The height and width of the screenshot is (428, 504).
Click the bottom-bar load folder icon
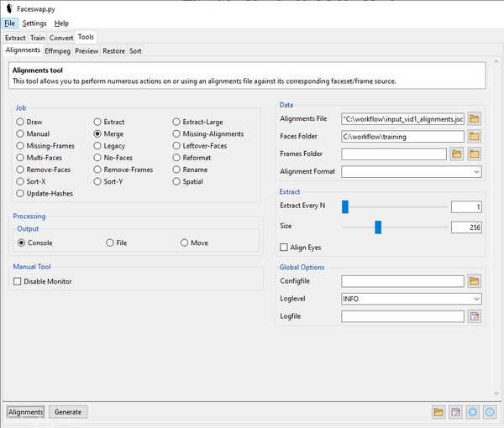(x=438, y=412)
